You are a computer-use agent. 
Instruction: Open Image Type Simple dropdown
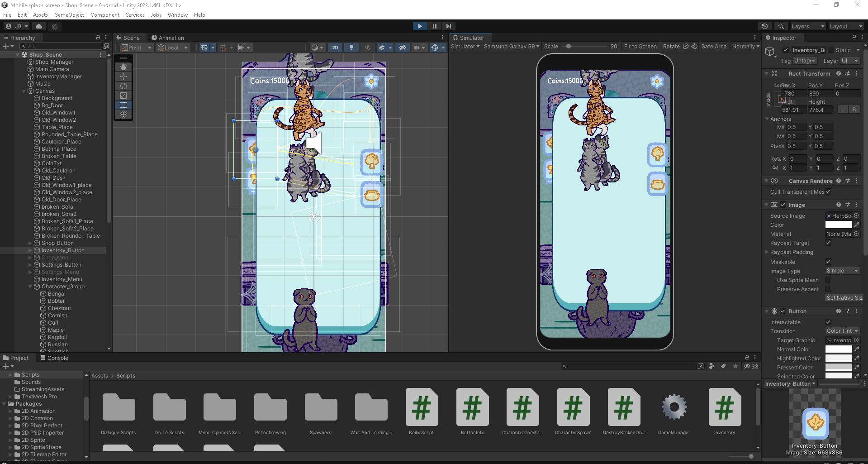coord(843,271)
